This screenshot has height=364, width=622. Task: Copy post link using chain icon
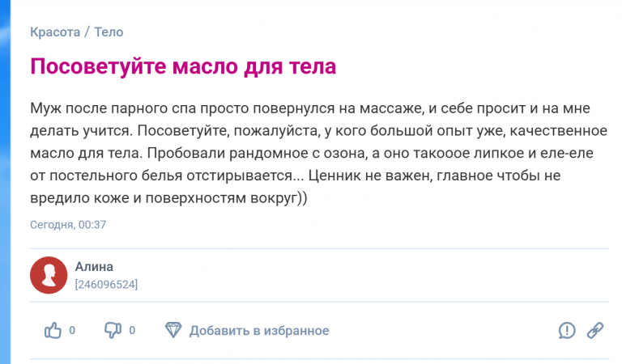coord(595,330)
